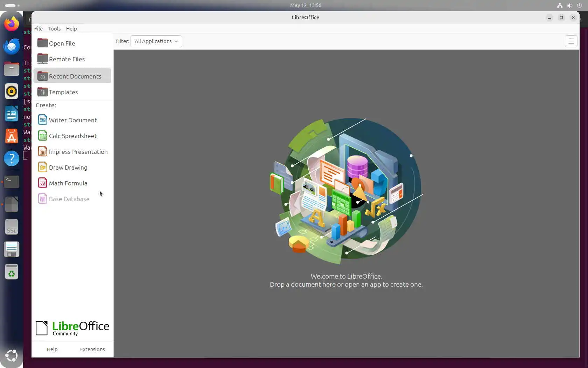Open LibreOffice Writer from the dock

click(x=12, y=114)
